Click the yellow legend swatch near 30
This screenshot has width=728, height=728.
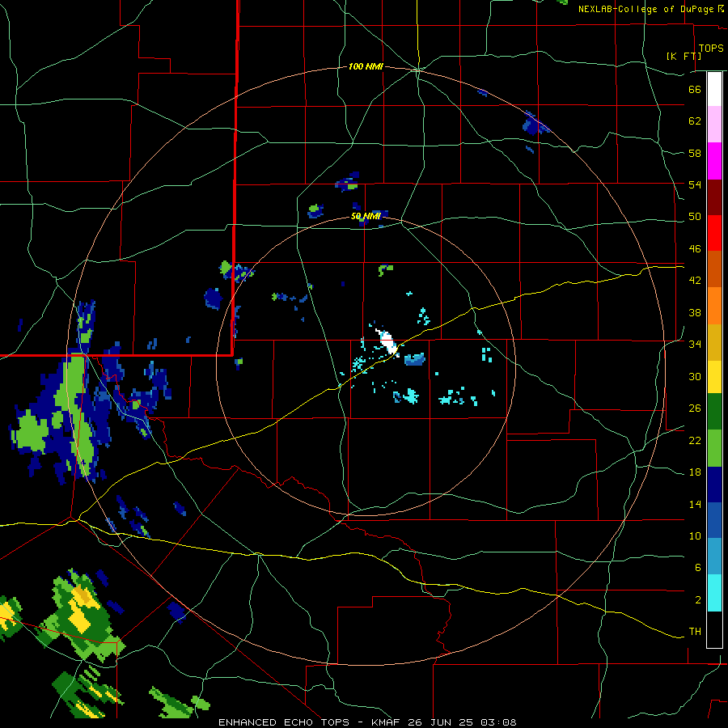[x=714, y=376]
